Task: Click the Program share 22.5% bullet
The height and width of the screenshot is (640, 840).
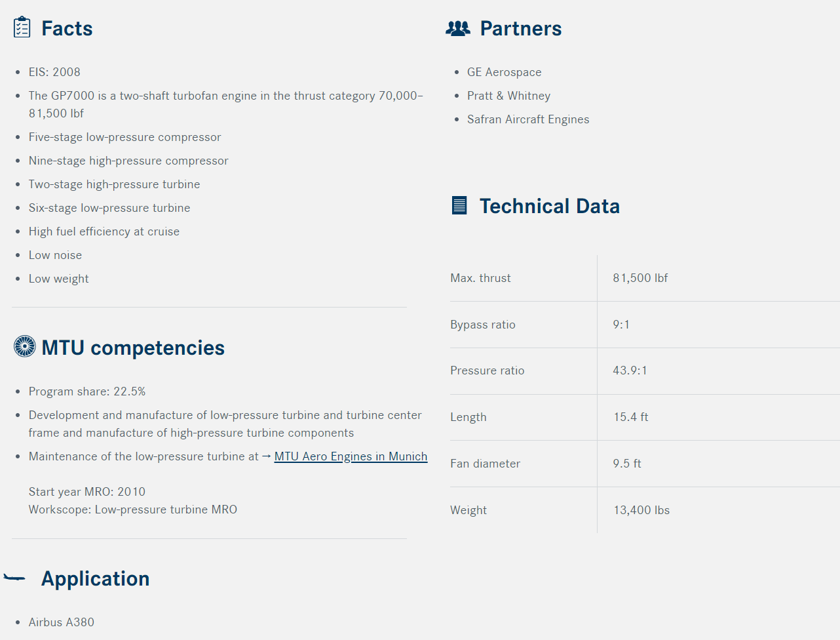Action: [x=87, y=391]
